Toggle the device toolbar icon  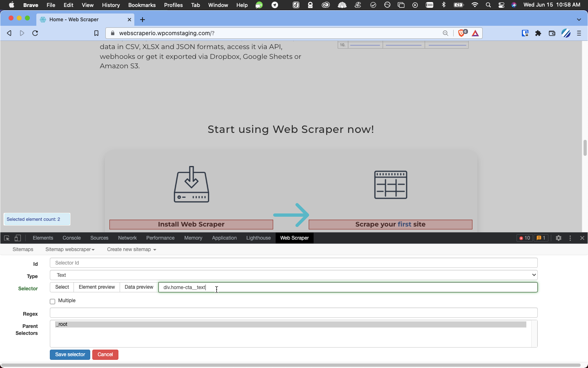[x=18, y=238]
